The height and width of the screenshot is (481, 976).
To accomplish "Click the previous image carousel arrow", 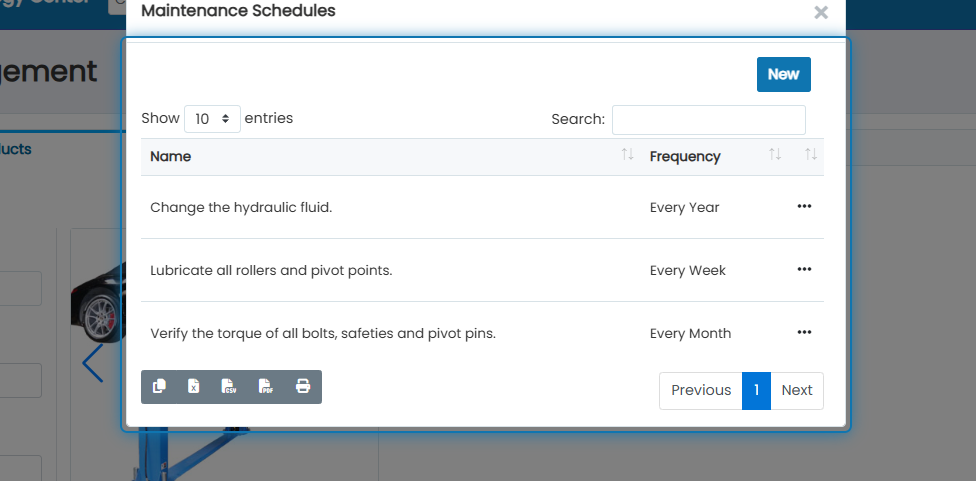I will click(93, 363).
